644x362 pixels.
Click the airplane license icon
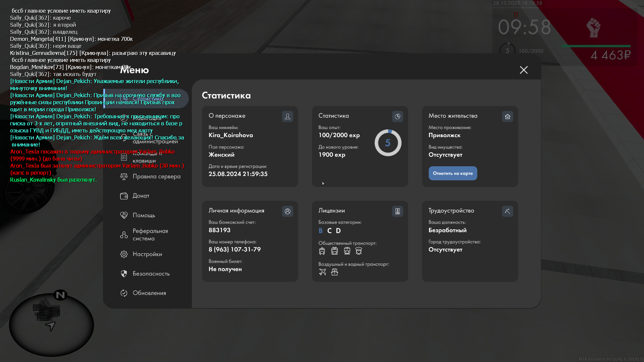click(322, 272)
